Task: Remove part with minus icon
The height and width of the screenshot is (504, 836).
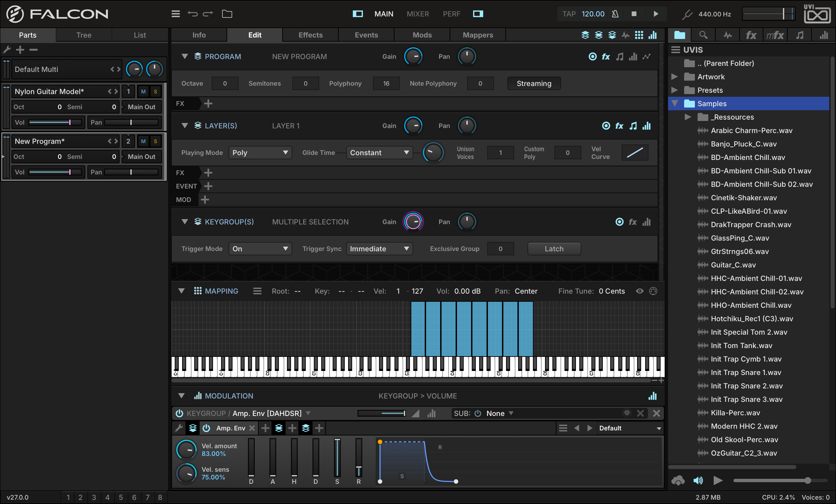Action: click(x=33, y=50)
